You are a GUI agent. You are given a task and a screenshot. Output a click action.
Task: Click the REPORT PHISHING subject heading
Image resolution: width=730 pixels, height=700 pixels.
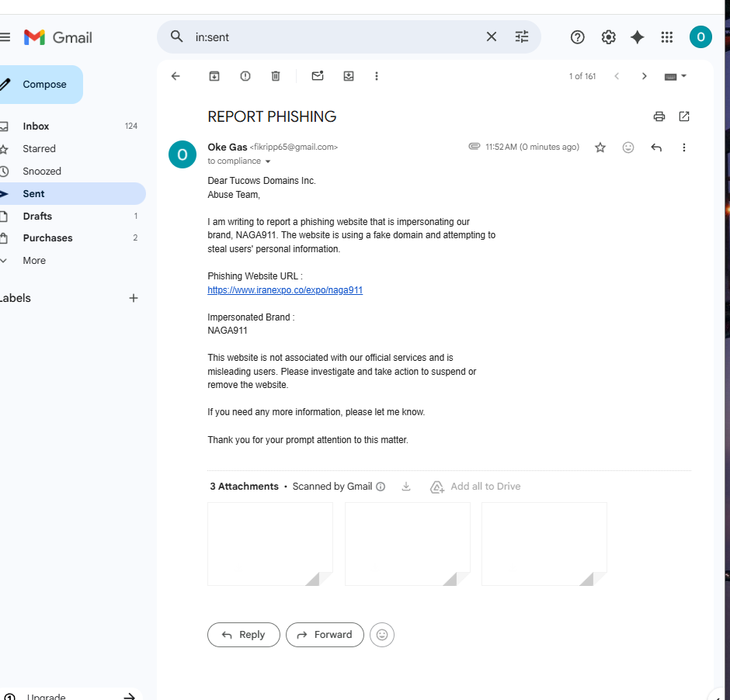[x=272, y=116]
